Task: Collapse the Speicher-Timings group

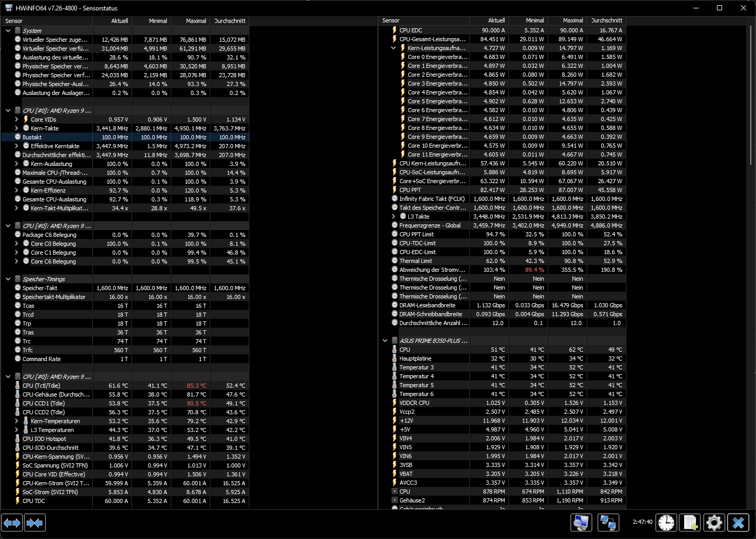Action: coord(8,279)
